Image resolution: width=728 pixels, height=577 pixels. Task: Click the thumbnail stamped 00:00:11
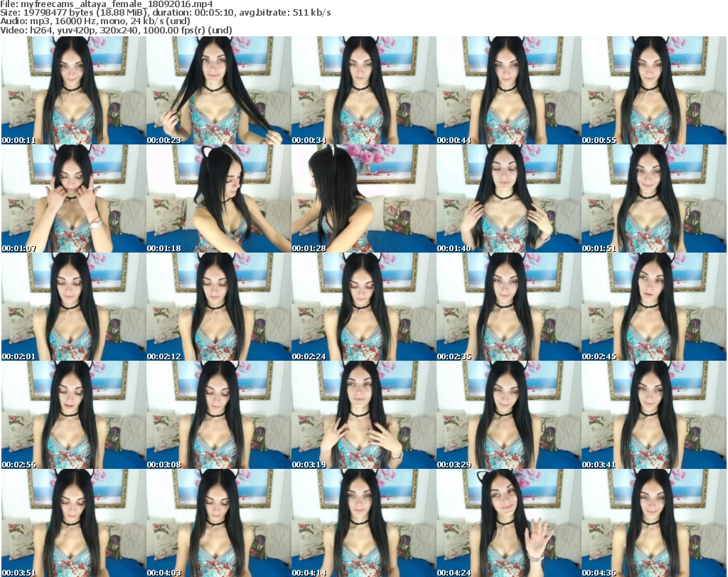coord(74,90)
